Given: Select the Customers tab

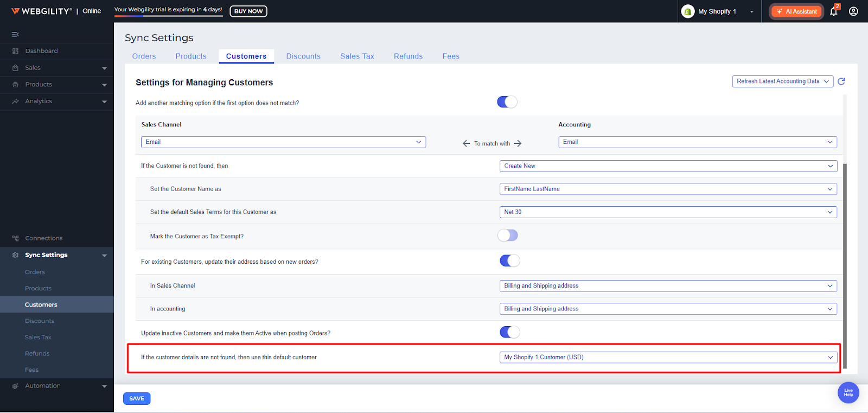Looking at the screenshot, I should (x=246, y=56).
